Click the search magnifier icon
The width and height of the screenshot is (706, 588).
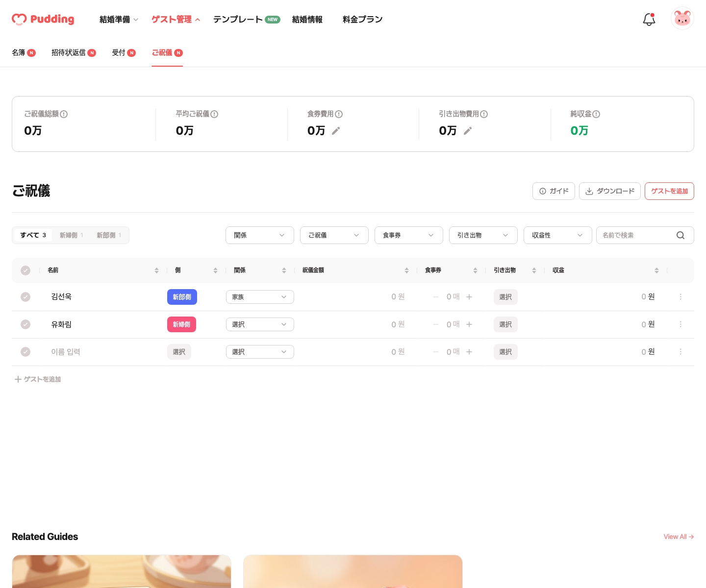point(681,235)
